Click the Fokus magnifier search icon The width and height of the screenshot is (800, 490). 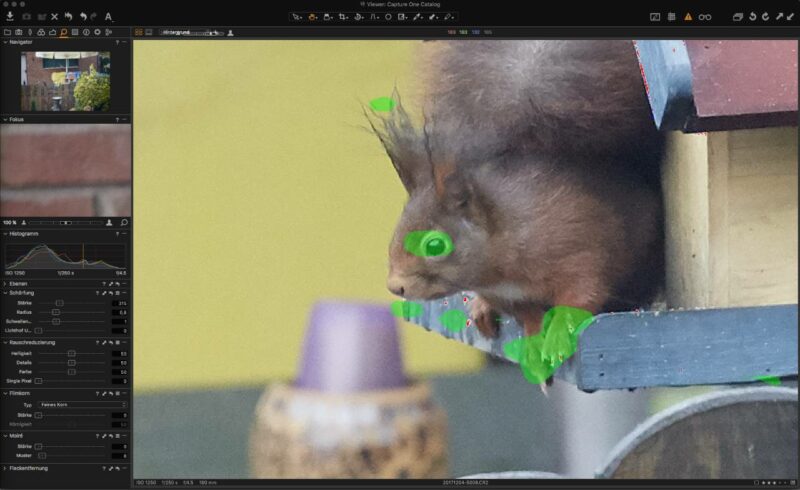pos(123,223)
